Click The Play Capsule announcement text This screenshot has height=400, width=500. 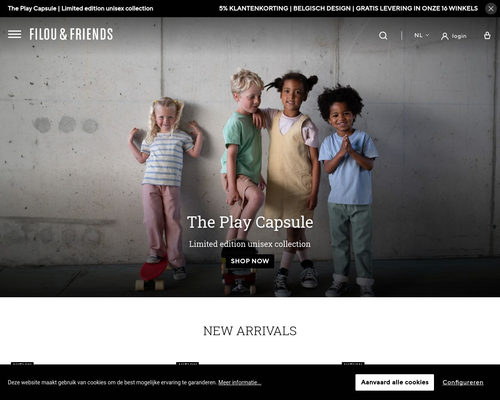80,8
